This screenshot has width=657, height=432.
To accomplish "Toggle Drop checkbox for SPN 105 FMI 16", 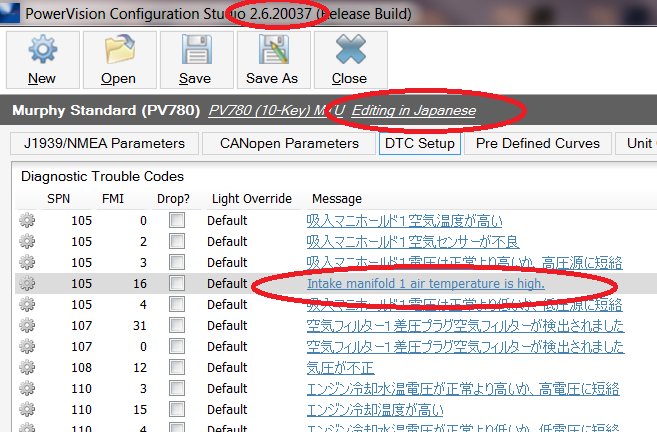I will [x=177, y=283].
